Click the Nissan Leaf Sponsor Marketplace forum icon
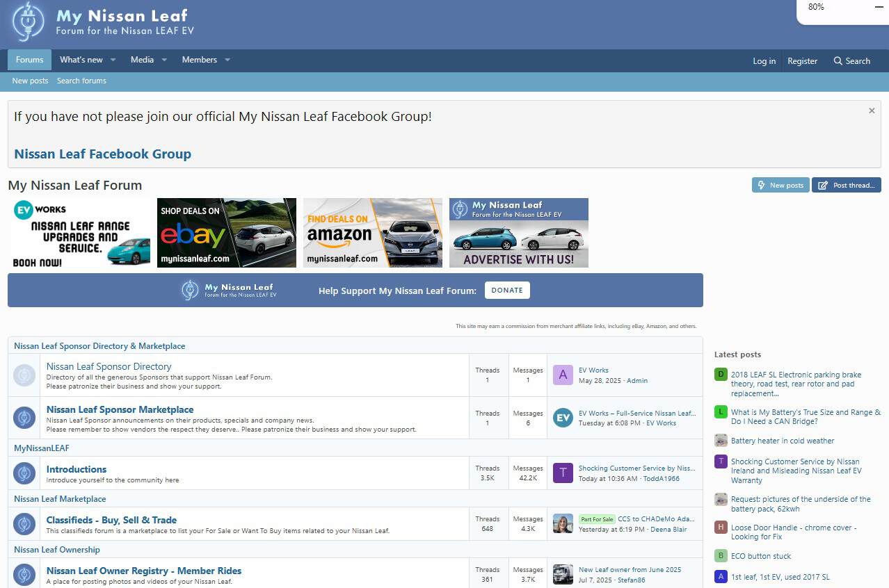Viewport: 889px width, 588px height. coord(24,418)
